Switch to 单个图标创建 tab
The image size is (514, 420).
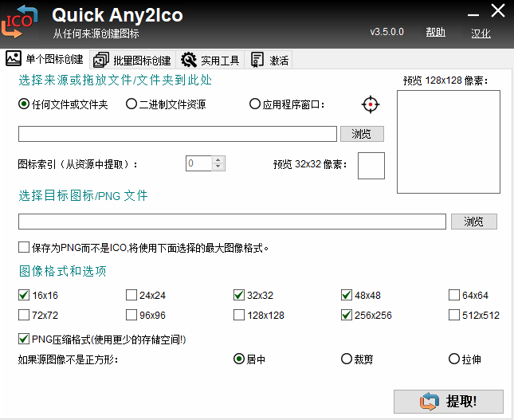click(x=45, y=59)
